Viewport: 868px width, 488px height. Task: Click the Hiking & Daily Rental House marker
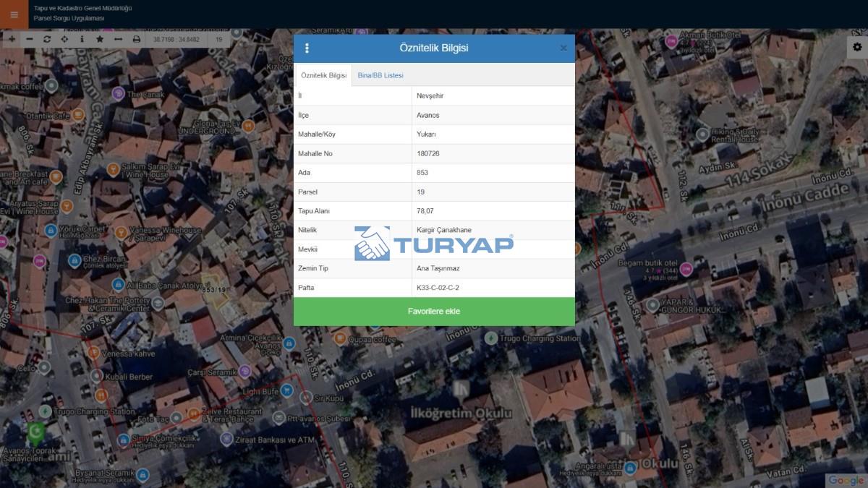pos(702,134)
